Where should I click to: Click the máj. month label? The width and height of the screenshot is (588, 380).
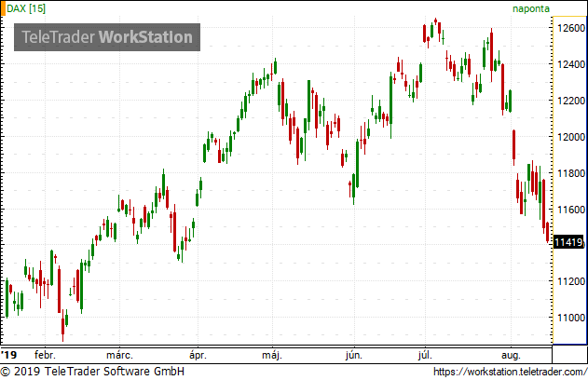click(272, 355)
